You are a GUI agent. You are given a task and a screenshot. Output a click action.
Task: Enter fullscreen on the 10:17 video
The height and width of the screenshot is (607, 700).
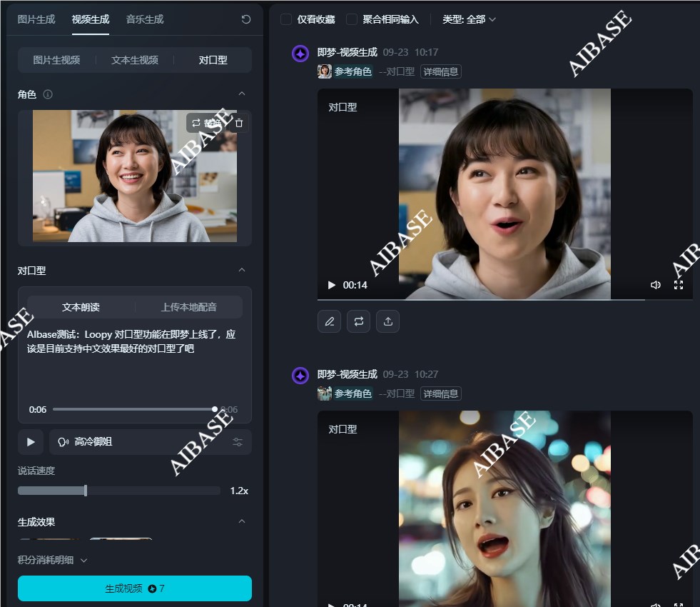pyautogui.click(x=679, y=285)
